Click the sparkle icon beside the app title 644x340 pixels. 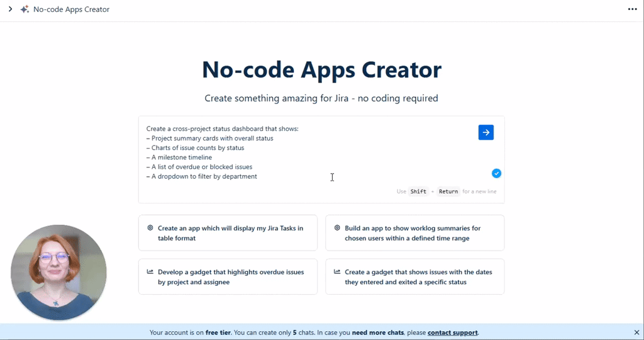tap(25, 9)
